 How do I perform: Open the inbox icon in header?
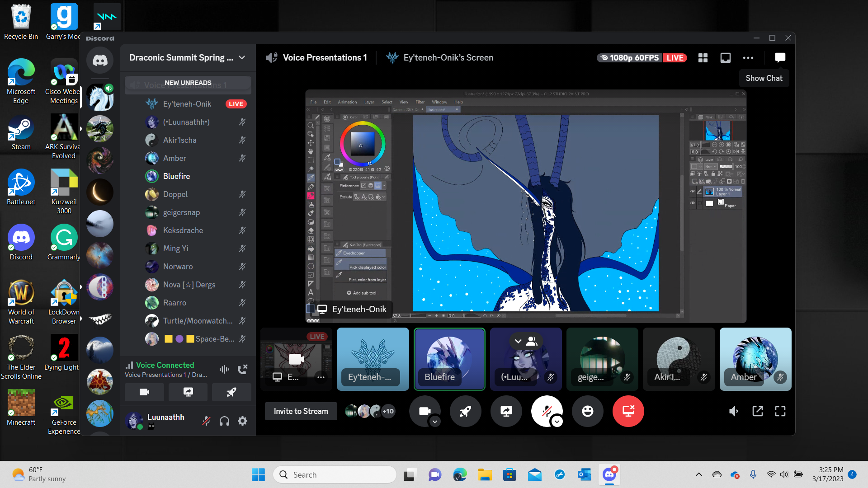(725, 58)
